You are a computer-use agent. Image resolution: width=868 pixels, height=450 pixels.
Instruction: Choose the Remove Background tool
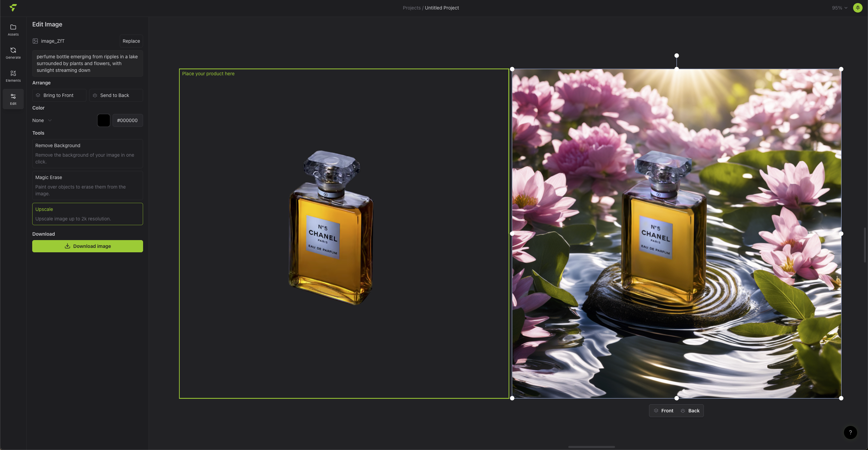click(x=87, y=154)
